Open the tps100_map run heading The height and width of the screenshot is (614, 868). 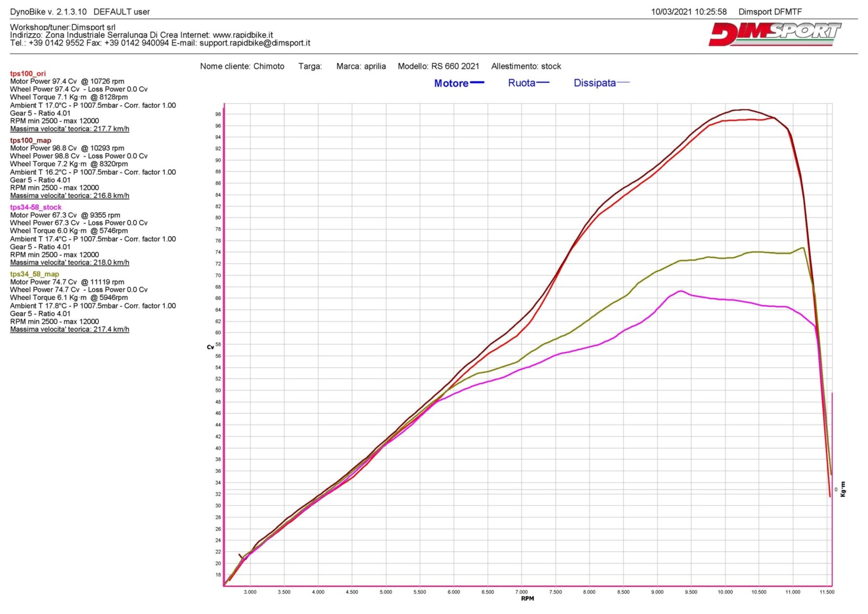coord(30,140)
